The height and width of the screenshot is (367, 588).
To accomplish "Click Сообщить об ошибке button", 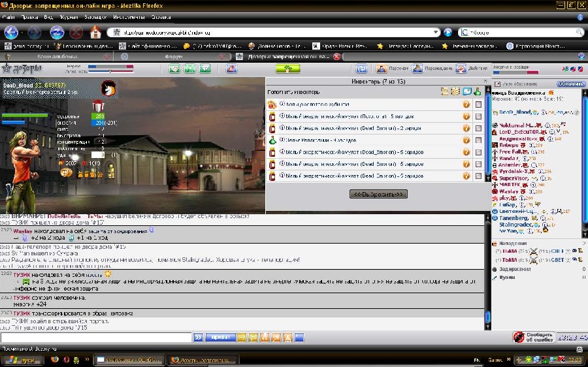I will pos(533,337).
